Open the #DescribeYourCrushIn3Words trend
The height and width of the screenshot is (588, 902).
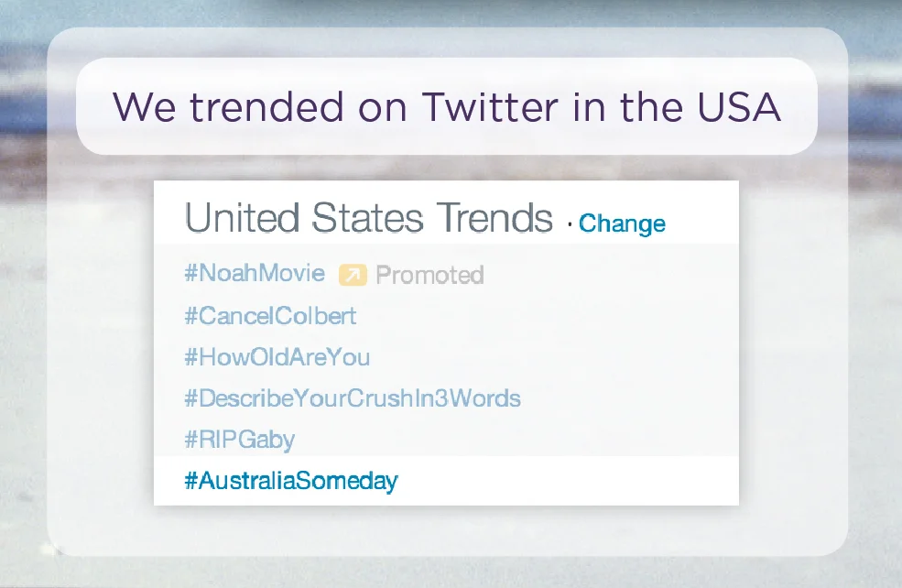point(352,398)
